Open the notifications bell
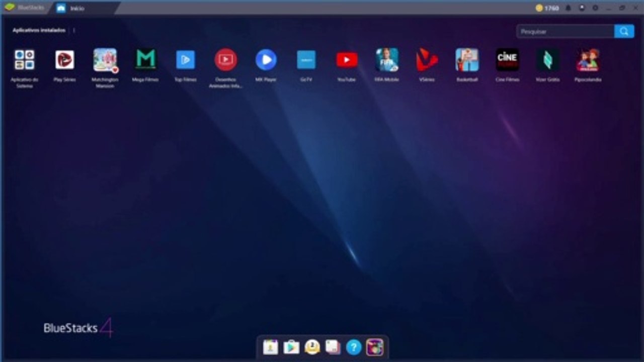The width and height of the screenshot is (644, 362). [569, 8]
